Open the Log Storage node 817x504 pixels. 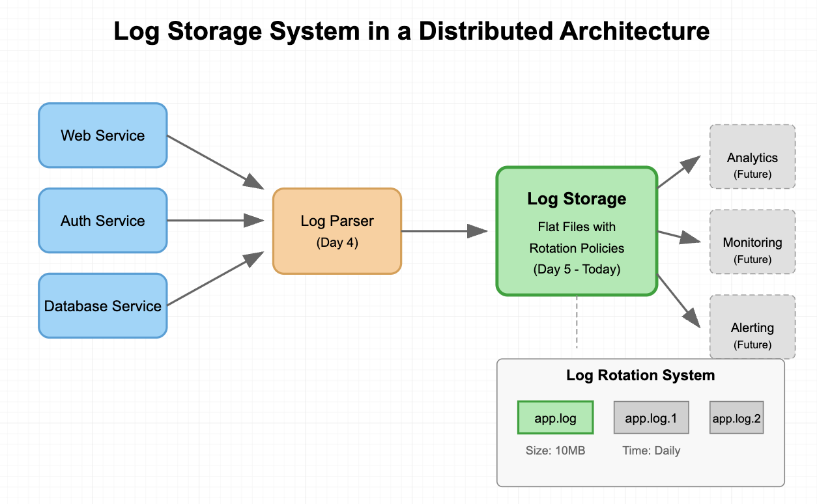(x=577, y=231)
